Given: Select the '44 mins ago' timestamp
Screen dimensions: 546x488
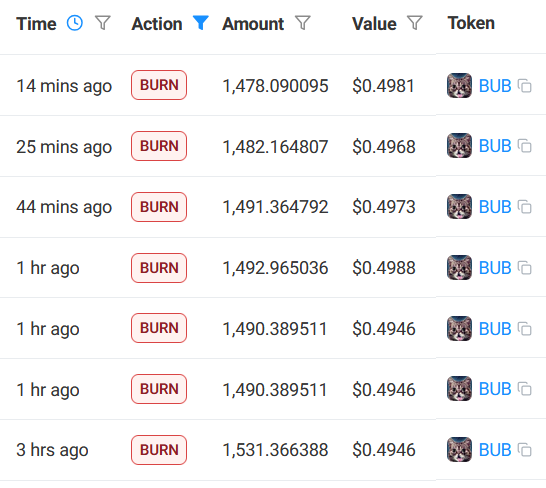Looking at the screenshot, I should tap(64, 207).
